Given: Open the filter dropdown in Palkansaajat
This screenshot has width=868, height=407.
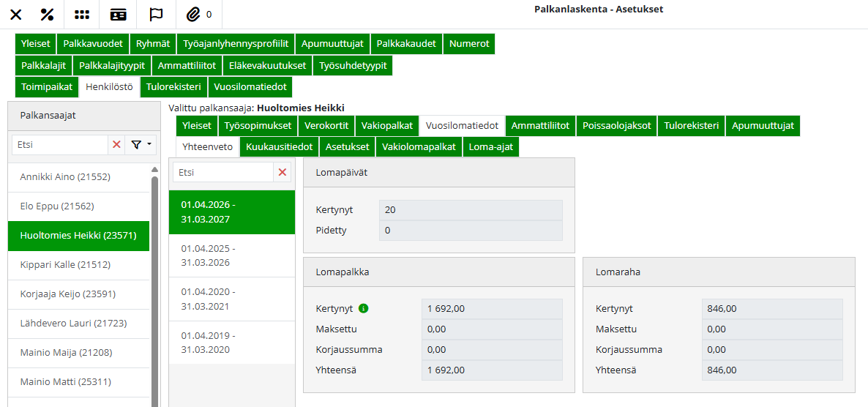Looking at the screenshot, I should point(141,145).
